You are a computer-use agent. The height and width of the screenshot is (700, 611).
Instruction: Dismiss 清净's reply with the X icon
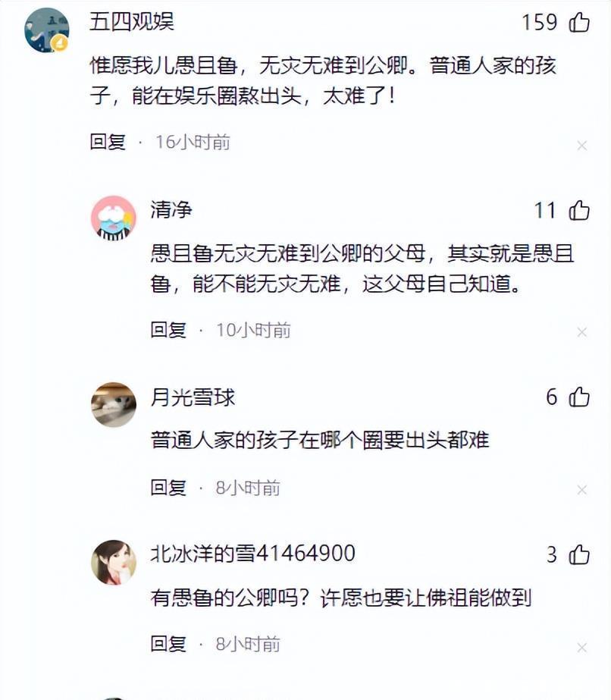point(581,332)
